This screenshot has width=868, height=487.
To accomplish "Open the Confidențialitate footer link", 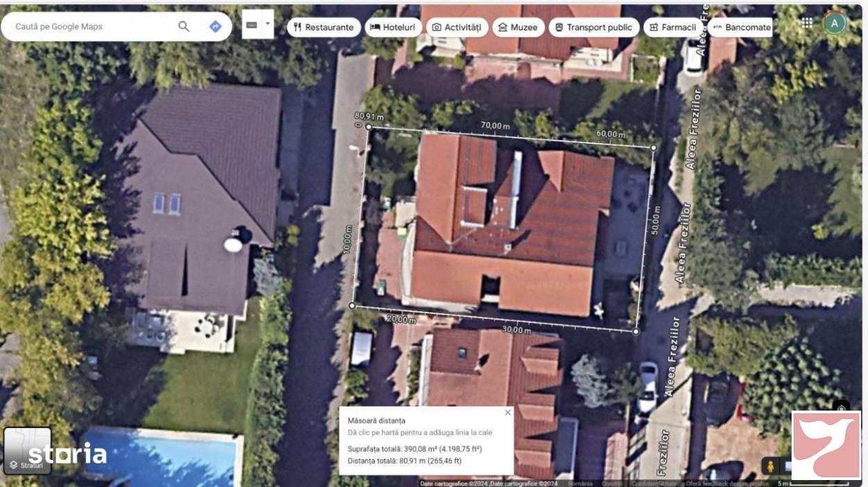I will [655, 483].
